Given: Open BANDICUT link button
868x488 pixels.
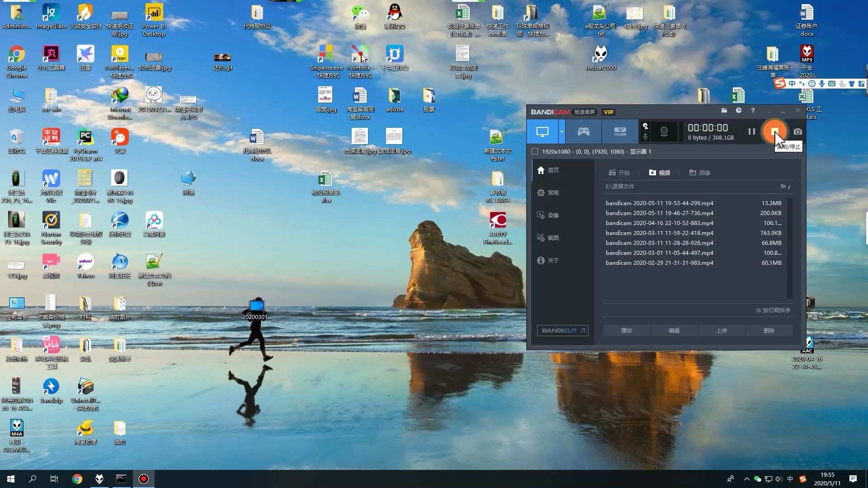Looking at the screenshot, I should tap(563, 331).
